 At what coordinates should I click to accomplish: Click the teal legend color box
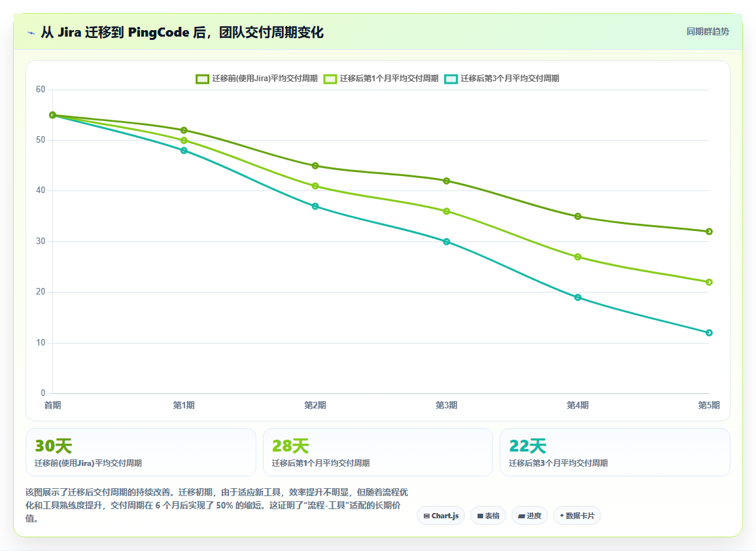point(451,79)
